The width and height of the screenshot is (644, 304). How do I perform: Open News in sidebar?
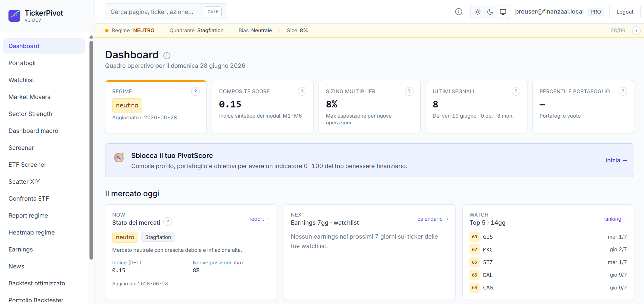pos(44,266)
